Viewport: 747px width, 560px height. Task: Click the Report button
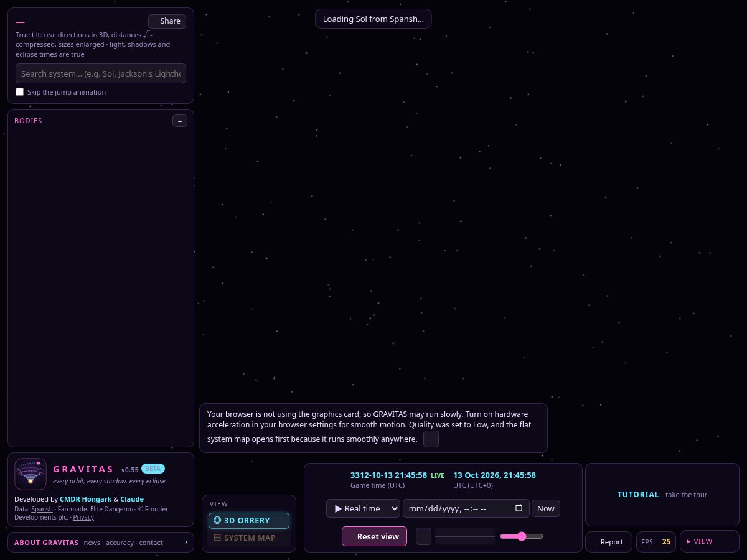tap(609, 542)
